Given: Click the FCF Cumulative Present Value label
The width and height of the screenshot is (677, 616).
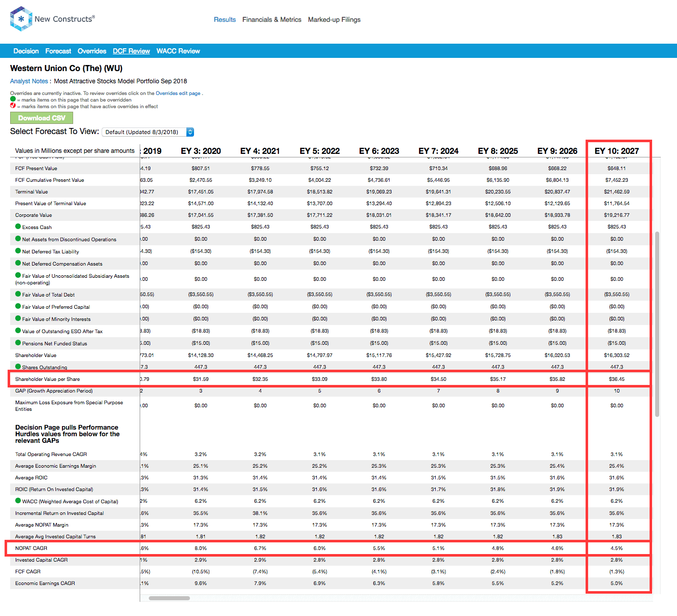Looking at the screenshot, I should pos(49,180).
